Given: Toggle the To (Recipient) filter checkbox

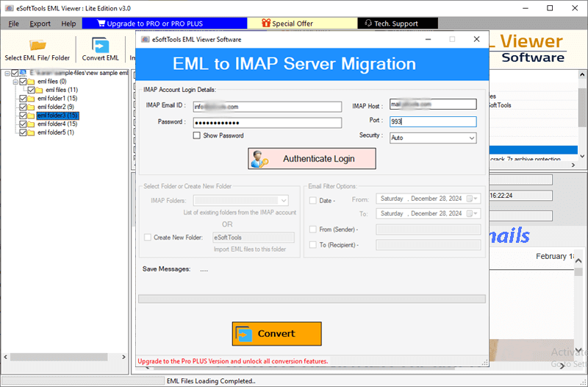Looking at the screenshot, I should 313,245.
